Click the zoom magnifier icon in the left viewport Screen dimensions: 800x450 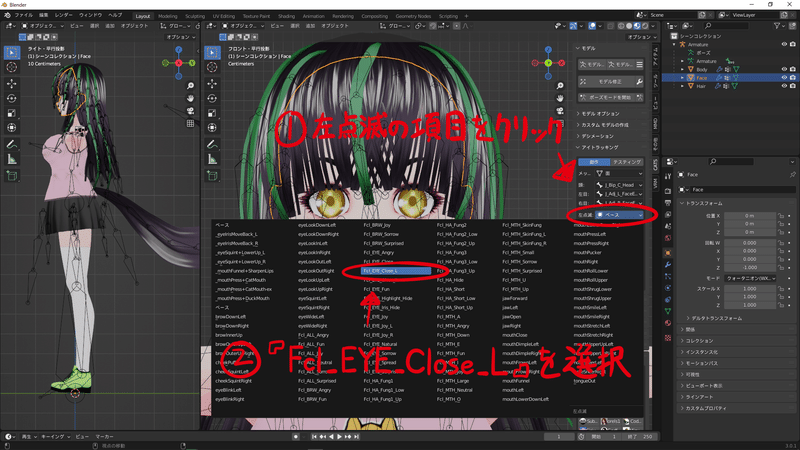(x=190, y=86)
